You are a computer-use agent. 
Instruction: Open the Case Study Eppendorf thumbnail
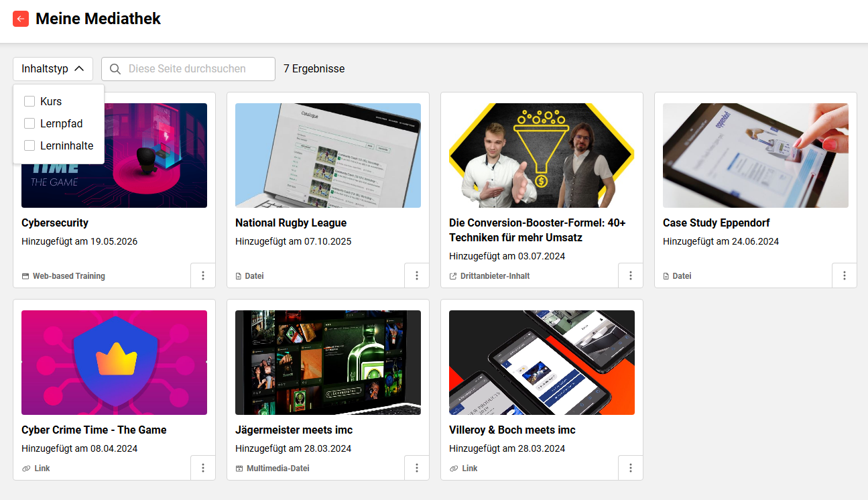[x=755, y=155]
